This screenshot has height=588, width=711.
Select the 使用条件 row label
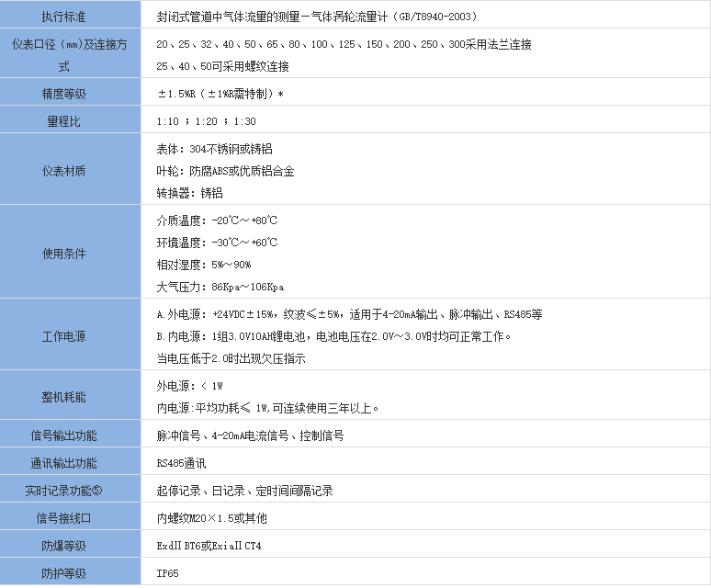[63, 254]
